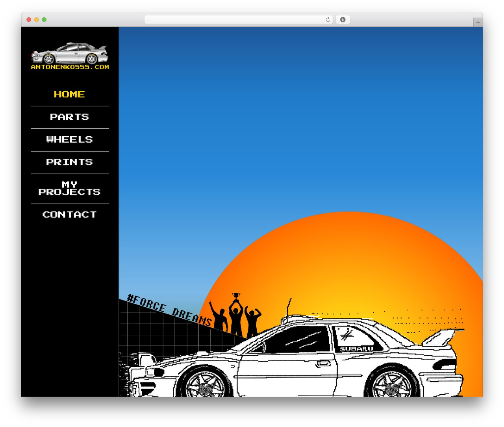
Task: Click the front wheel of the pixel car
Action: (x=205, y=384)
